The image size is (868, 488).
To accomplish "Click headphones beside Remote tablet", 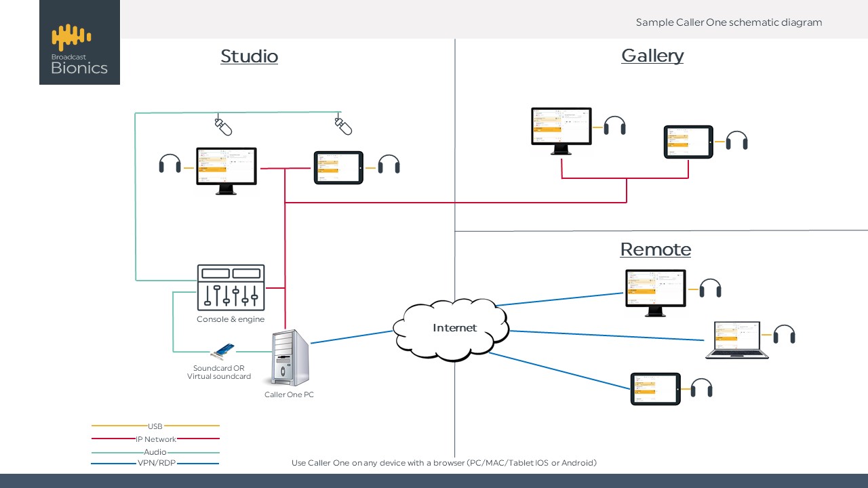I will pyautogui.click(x=701, y=388).
